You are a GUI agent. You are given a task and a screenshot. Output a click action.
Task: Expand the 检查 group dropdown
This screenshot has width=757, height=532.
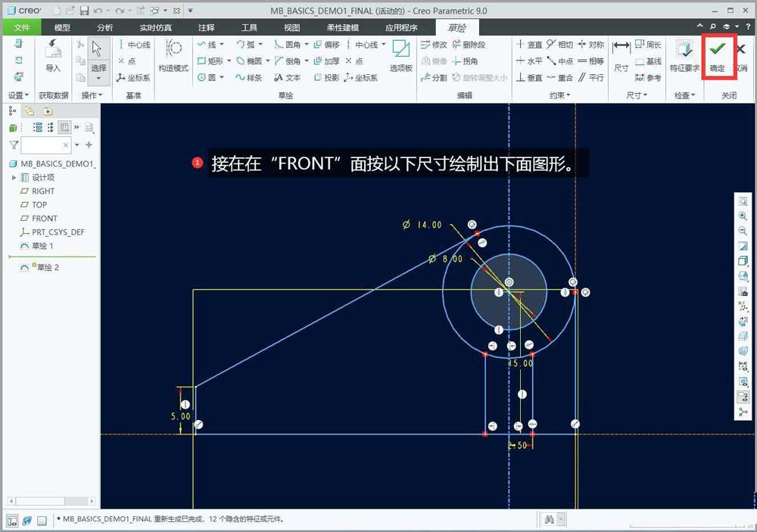(x=684, y=95)
